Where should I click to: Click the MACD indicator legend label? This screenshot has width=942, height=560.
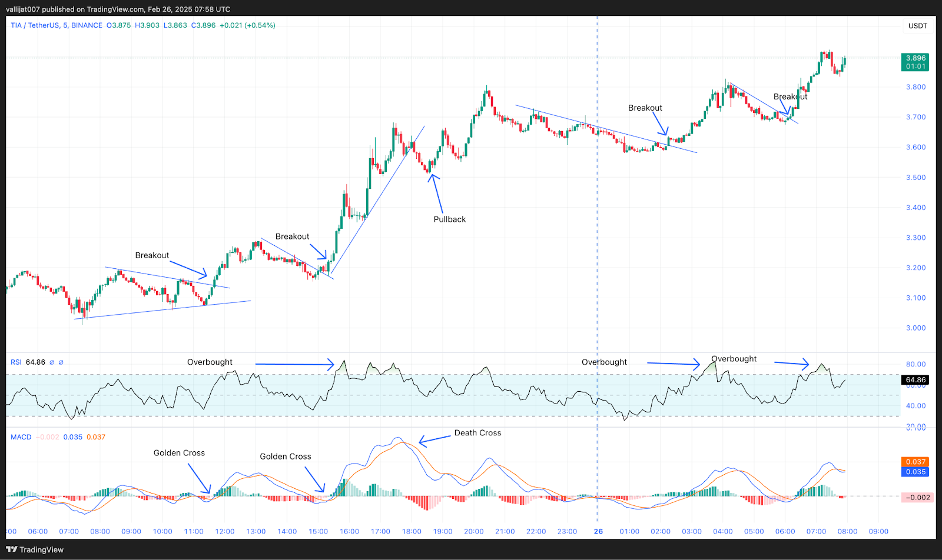[x=21, y=437]
